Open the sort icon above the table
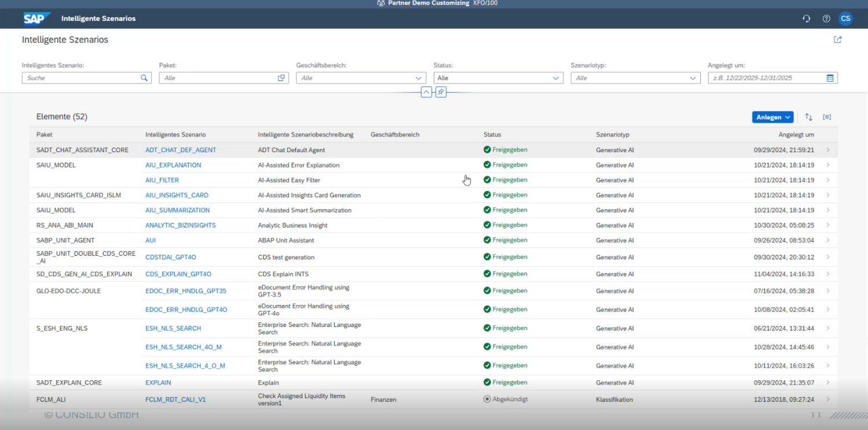 click(x=809, y=117)
